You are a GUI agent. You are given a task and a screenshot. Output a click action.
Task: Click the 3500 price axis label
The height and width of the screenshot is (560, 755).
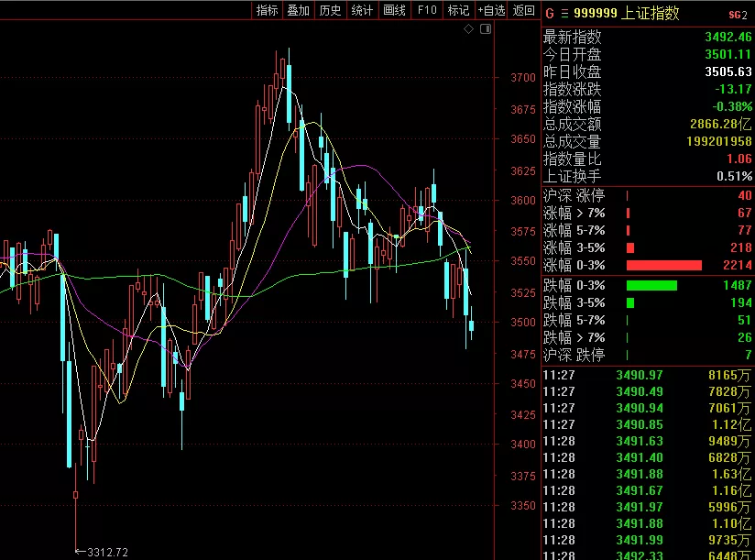(x=523, y=322)
